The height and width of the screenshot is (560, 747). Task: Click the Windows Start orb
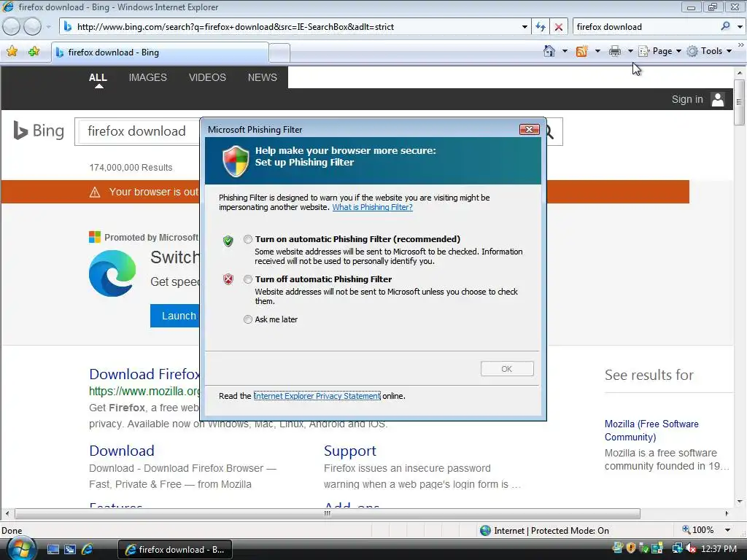(x=20, y=549)
